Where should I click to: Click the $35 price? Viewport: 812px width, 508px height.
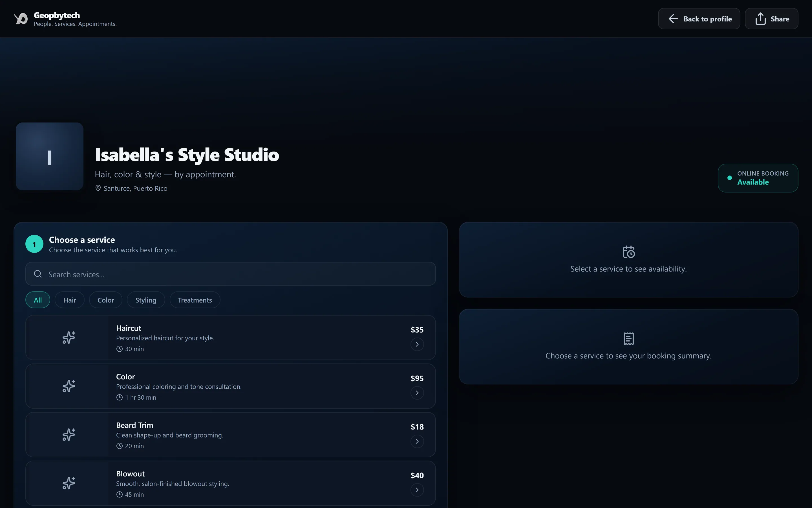click(417, 330)
